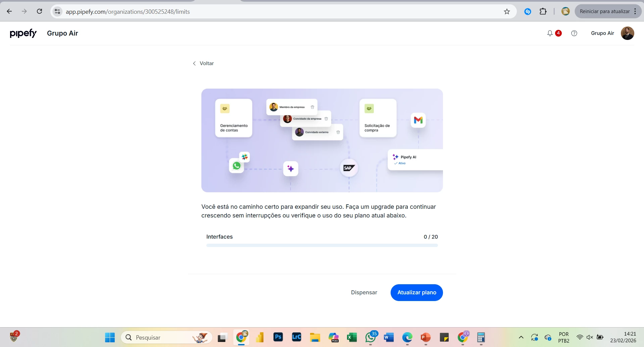The width and height of the screenshot is (644, 347).
Task: Open the OneDrive cloud tray icon
Action: (548, 337)
